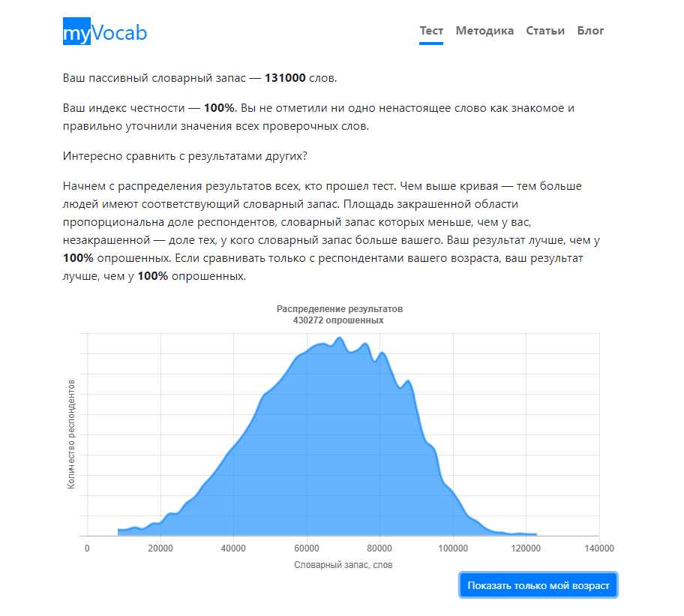Open the Статьи section
This screenshot has height=616, width=684.
545,31
